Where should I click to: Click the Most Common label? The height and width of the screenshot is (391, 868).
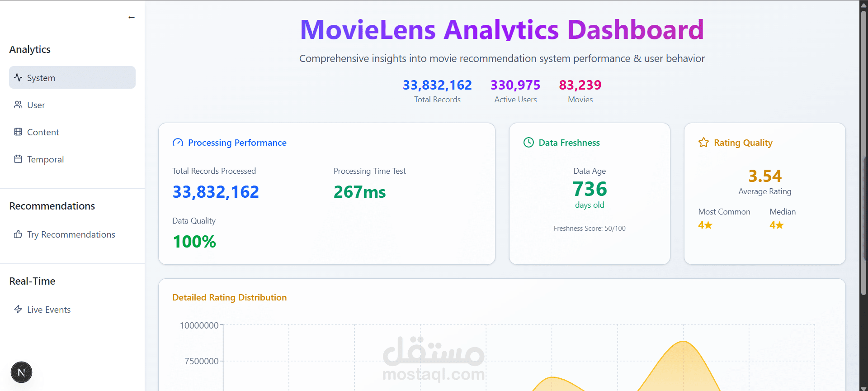(724, 212)
